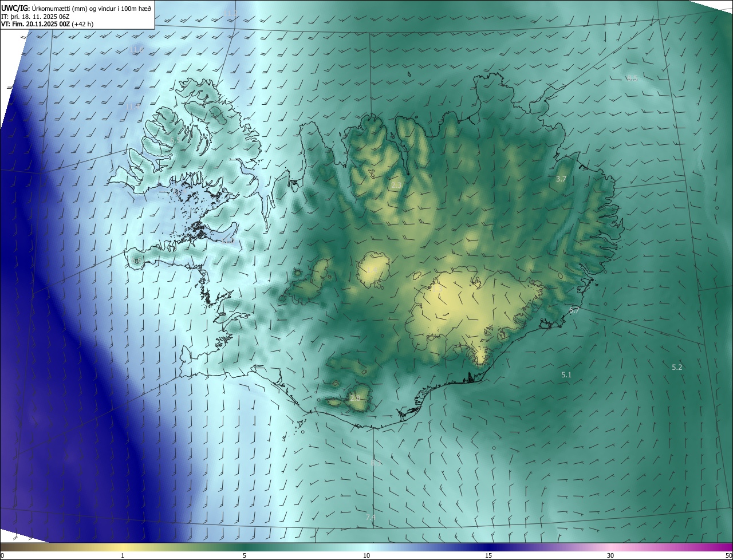Click the 7.4 value label south of Iceland
The height and width of the screenshot is (560, 733).
[371, 518]
